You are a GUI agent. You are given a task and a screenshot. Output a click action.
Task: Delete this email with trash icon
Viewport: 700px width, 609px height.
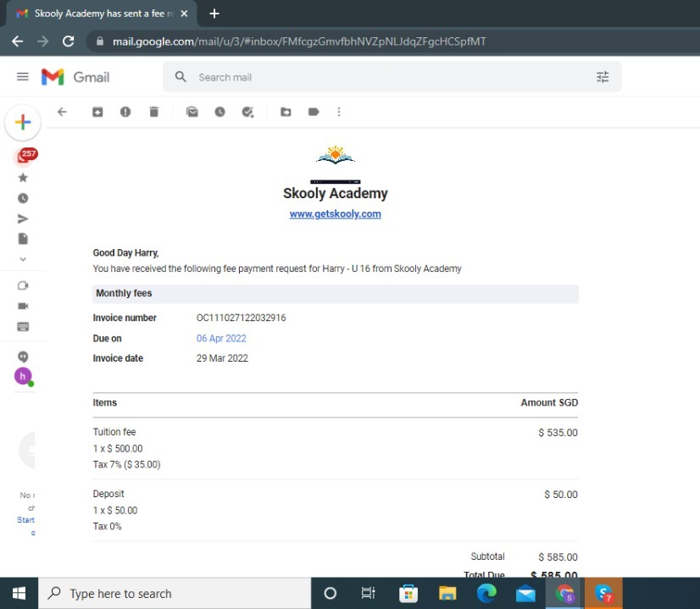click(x=154, y=112)
